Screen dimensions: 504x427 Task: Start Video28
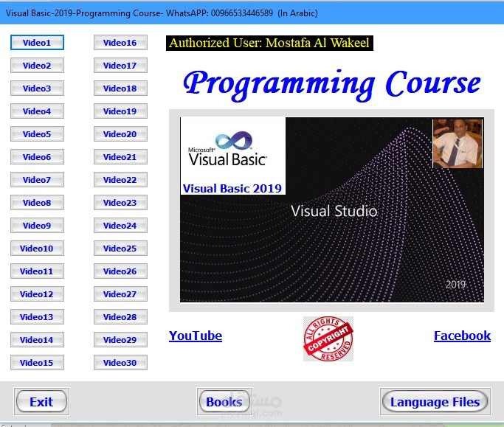120,317
